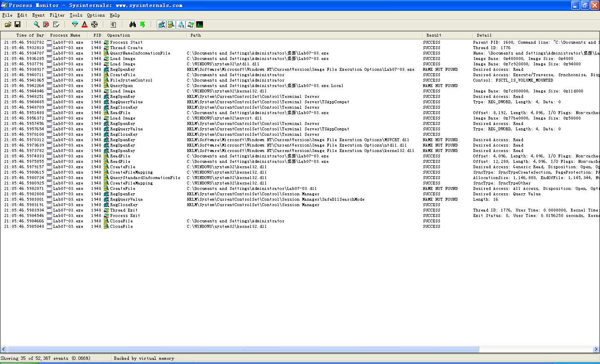600x364 pixels.
Task: Click the QueryOpen row operation icon
Action: [106, 86]
